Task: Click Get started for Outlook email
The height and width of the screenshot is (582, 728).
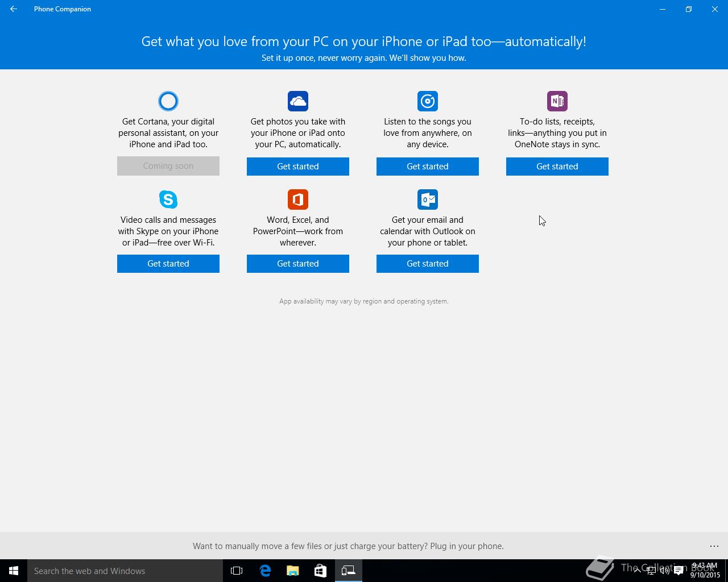Action: 428,264
